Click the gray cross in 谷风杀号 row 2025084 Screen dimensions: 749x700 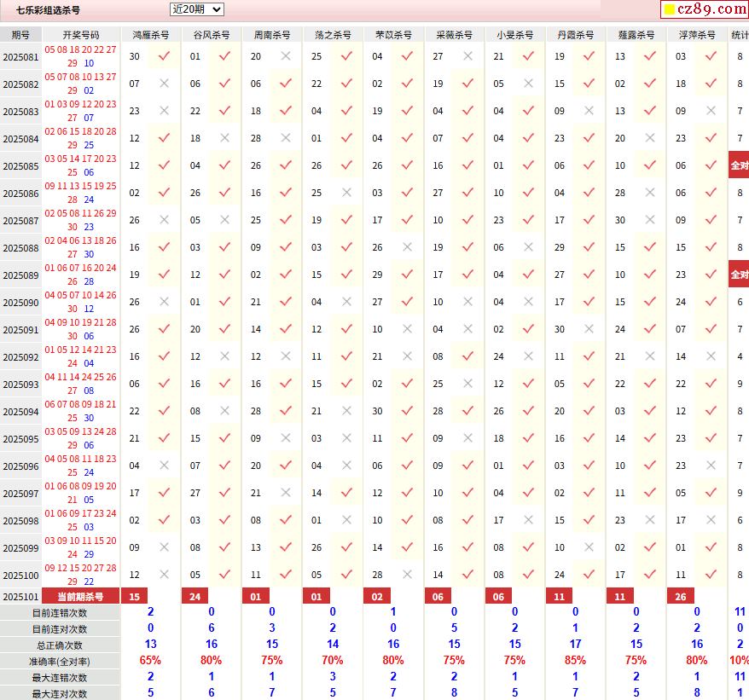click(225, 137)
